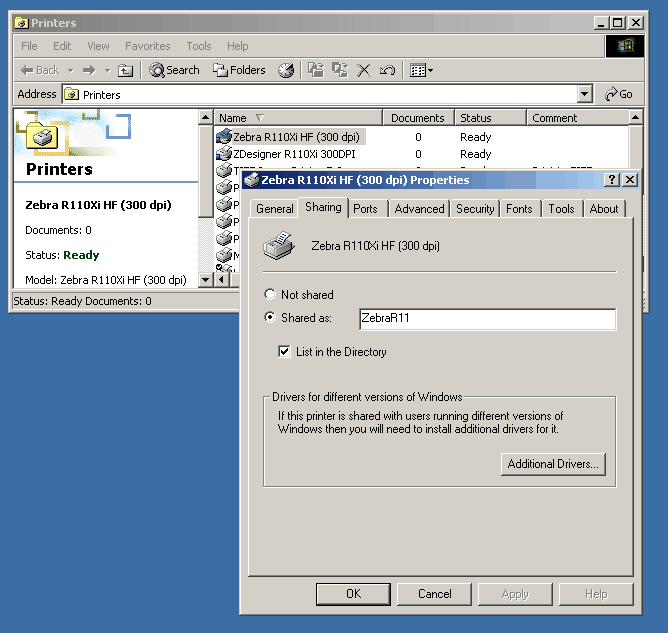Screen dimensions: 668x633
Task: Click the Go button beside address bar
Action: (x=619, y=94)
